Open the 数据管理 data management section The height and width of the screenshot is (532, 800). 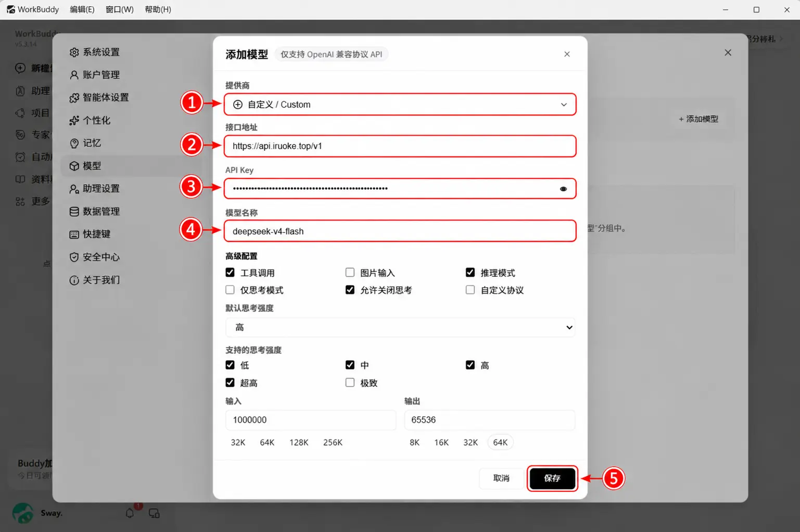pos(95,212)
